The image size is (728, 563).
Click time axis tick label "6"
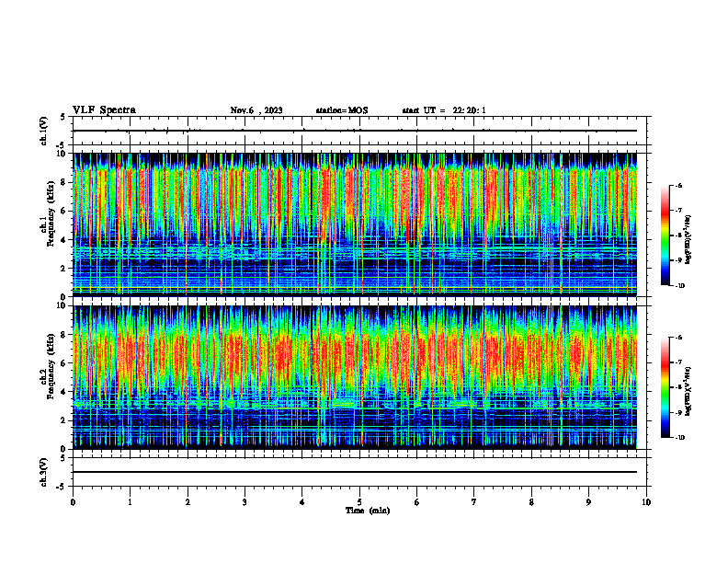coord(416,502)
